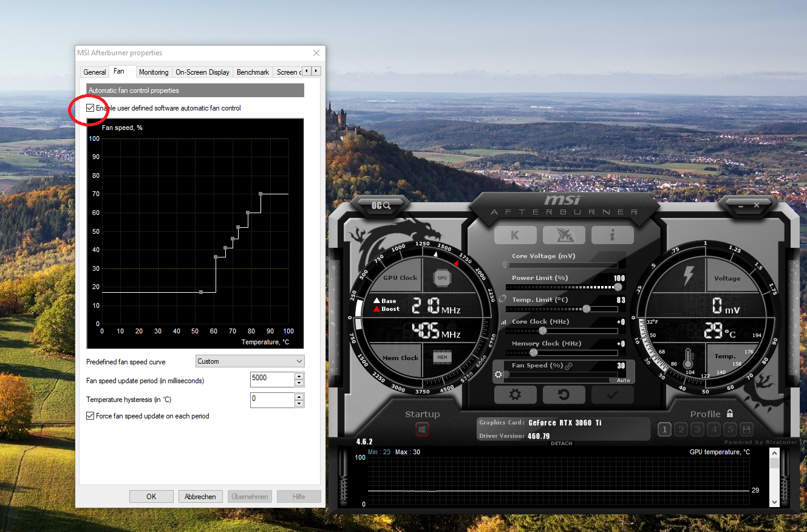Click the MEM chip icon in clock gauge
Viewport: 807px width, 532px height.
pyautogui.click(x=442, y=358)
